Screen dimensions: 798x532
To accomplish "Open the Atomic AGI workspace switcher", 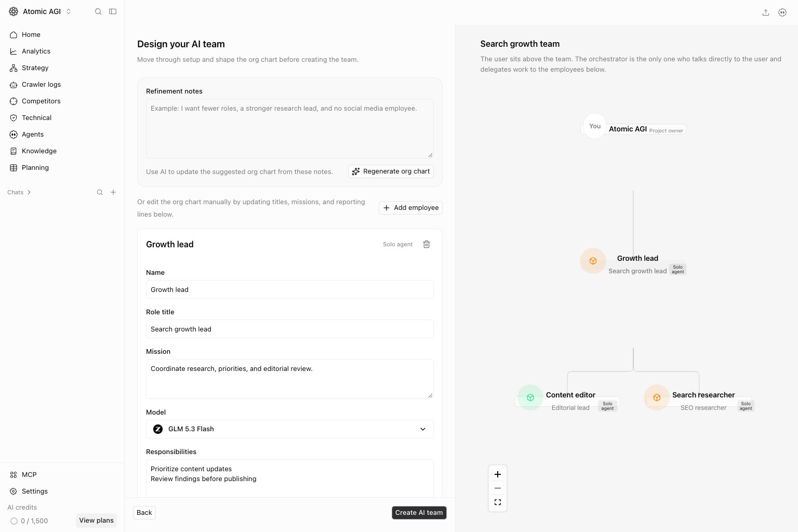I will pos(41,11).
